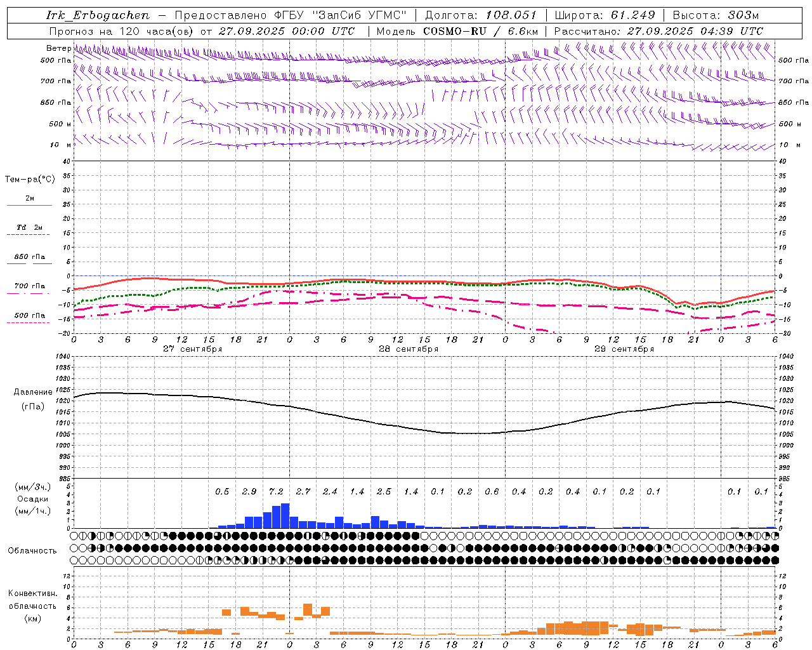
Task: Click the 2.4 precipitation value
Action: tap(330, 491)
